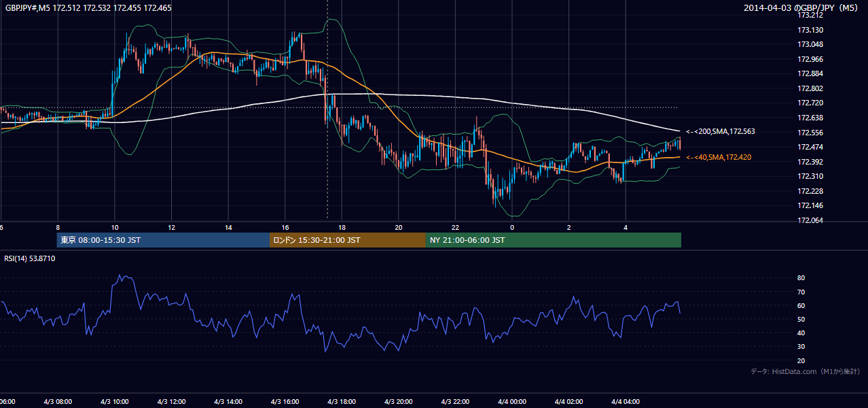The width and height of the screenshot is (868, 408).
Task: Click the 4/3 18:00 time axis label
Action: [342, 401]
